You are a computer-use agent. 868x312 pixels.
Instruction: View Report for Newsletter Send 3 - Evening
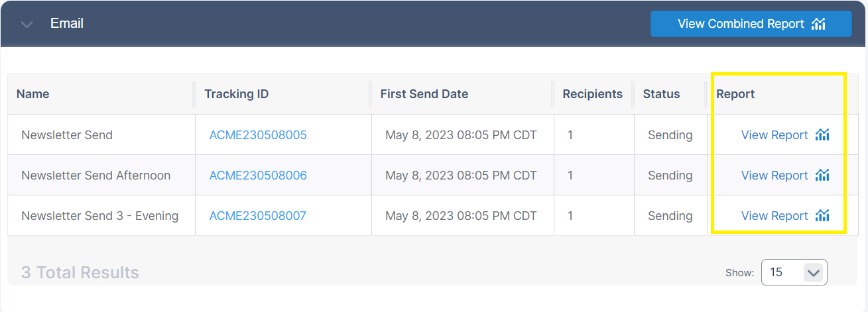[x=774, y=216]
